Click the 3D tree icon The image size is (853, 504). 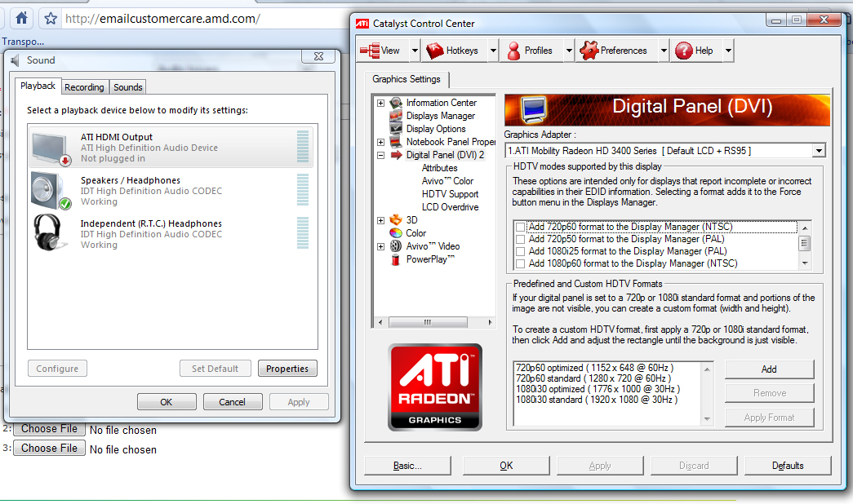click(x=396, y=219)
